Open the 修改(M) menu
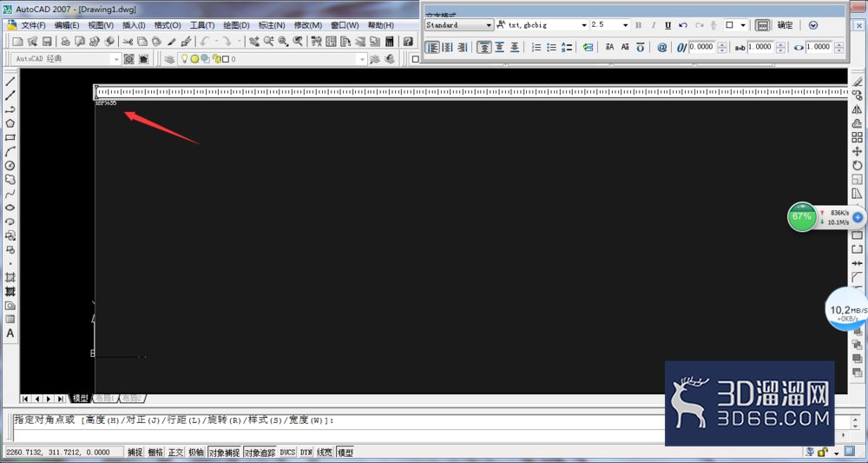This screenshot has width=868, height=463. [308, 25]
